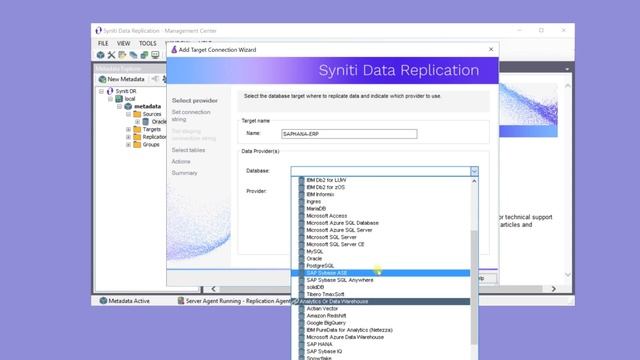Collapse the Sources folder
This screenshot has height=360, width=640.
coord(128,114)
